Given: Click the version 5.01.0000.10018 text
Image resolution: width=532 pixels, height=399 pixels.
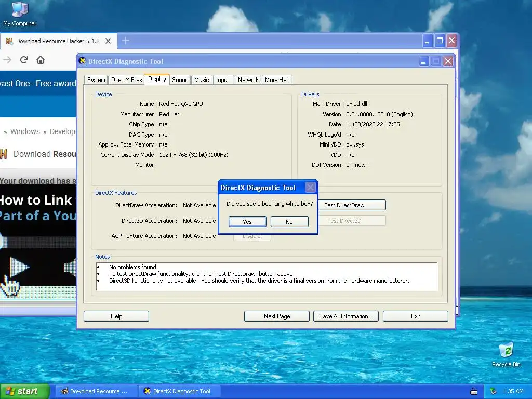Looking at the screenshot, I should click(x=379, y=114).
